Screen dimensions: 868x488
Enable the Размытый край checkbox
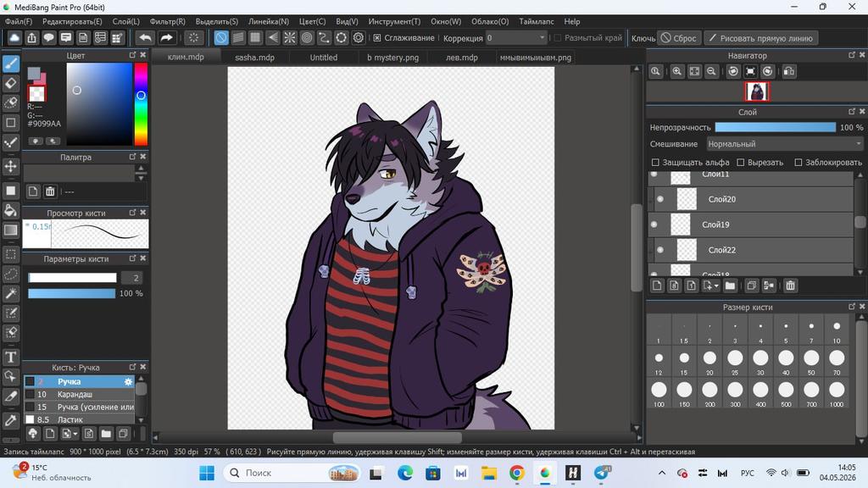click(558, 37)
